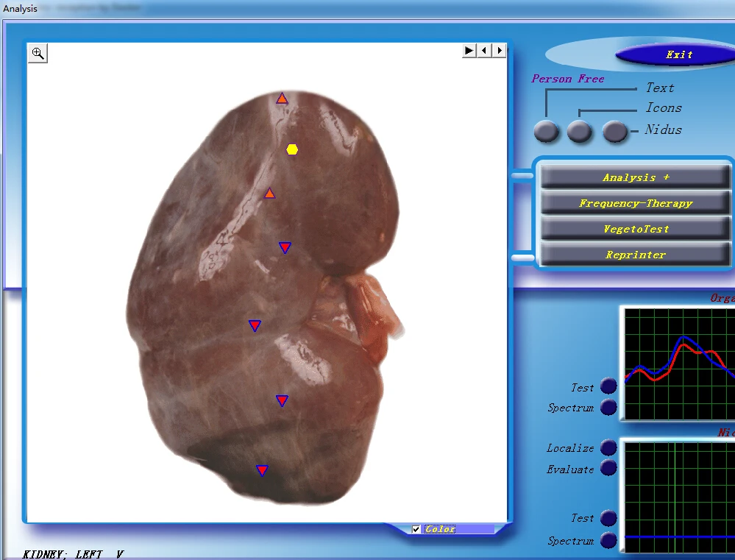Click the lower Spectrum round button
The width and height of the screenshot is (735, 560).
[608, 540]
